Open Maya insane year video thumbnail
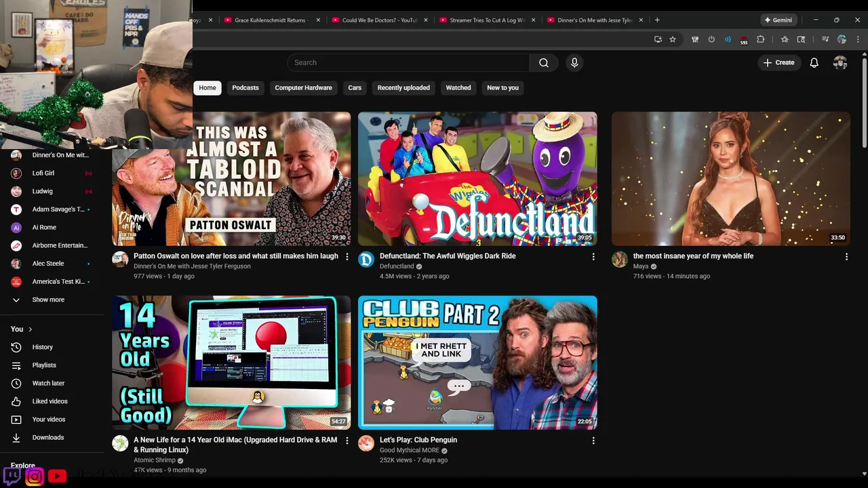Image resolution: width=868 pixels, height=488 pixels. [730, 179]
